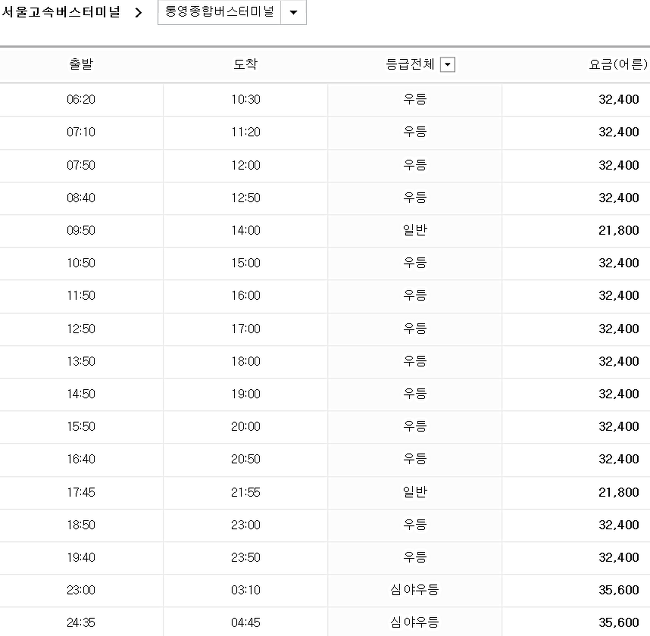
Task: Click the 23:50 arrival time
Action: [x=246, y=558]
